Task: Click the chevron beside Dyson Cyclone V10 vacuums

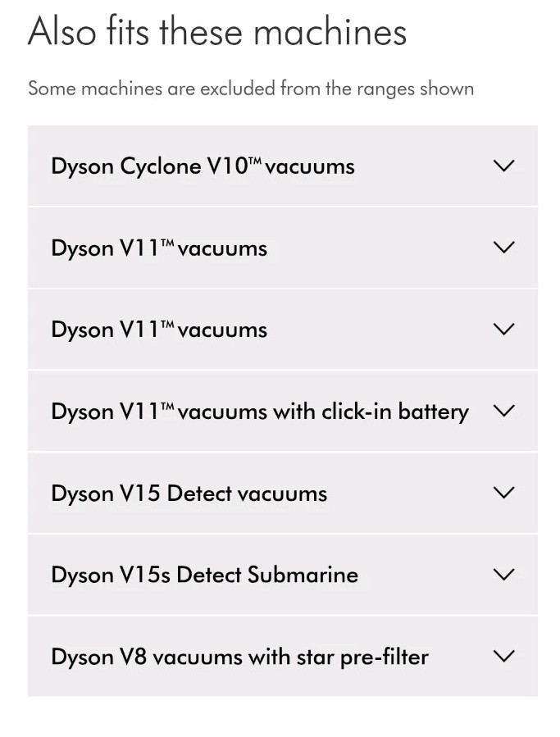Action: click(504, 166)
